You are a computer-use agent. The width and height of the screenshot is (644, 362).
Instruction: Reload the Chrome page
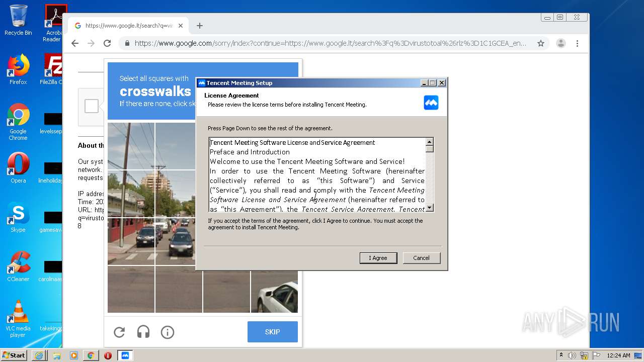click(x=107, y=43)
